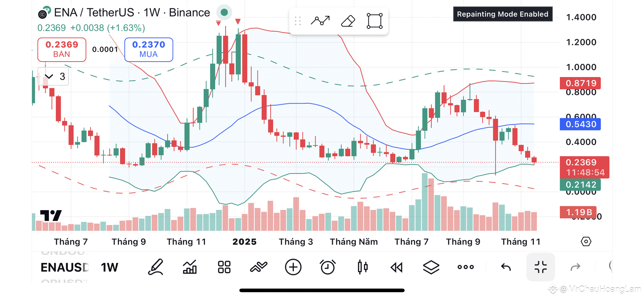The width and height of the screenshot is (644, 298).
Task: Undo the last chart action
Action: [x=506, y=267]
